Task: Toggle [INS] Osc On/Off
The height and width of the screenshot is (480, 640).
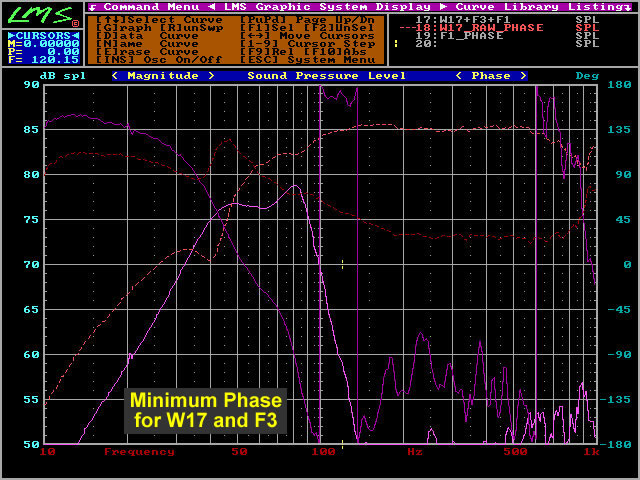Action: coord(159,60)
